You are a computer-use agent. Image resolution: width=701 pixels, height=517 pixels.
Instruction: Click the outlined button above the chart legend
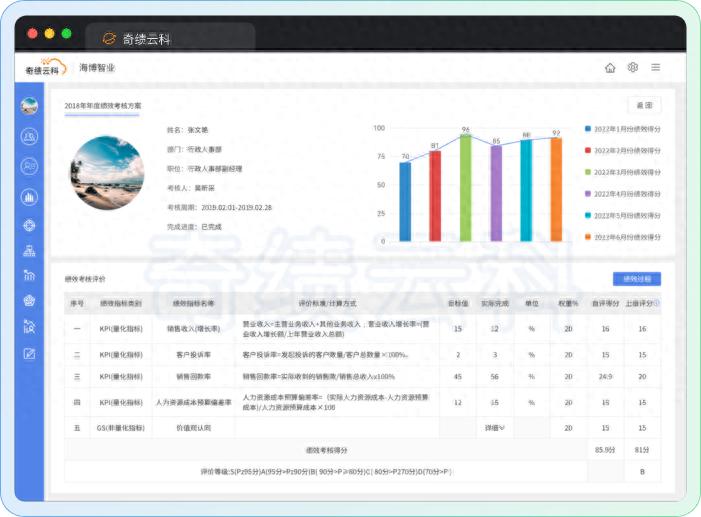tap(644, 105)
